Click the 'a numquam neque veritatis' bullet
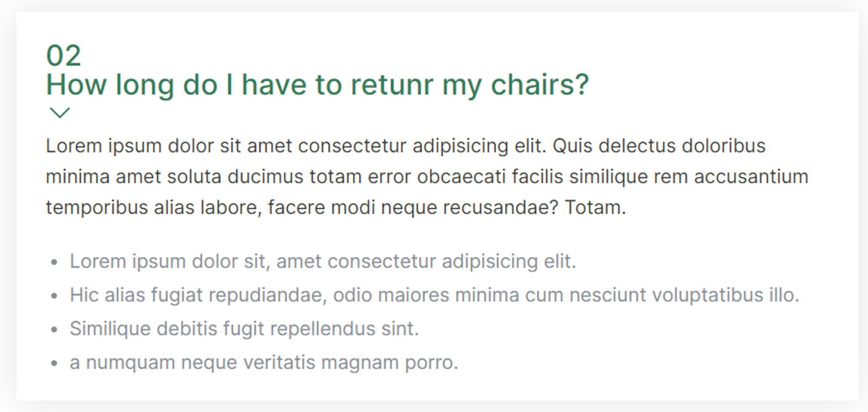868x412 pixels. tap(264, 363)
